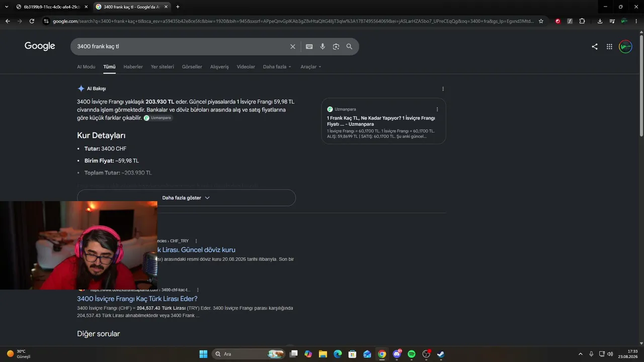Open OBS Studio from the taskbar

[426, 354]
